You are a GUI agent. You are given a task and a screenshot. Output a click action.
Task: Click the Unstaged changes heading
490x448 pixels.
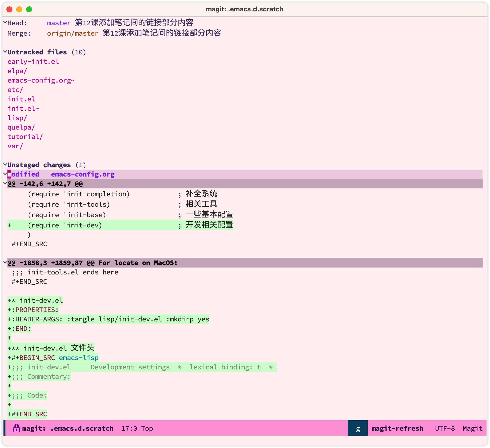39,165
